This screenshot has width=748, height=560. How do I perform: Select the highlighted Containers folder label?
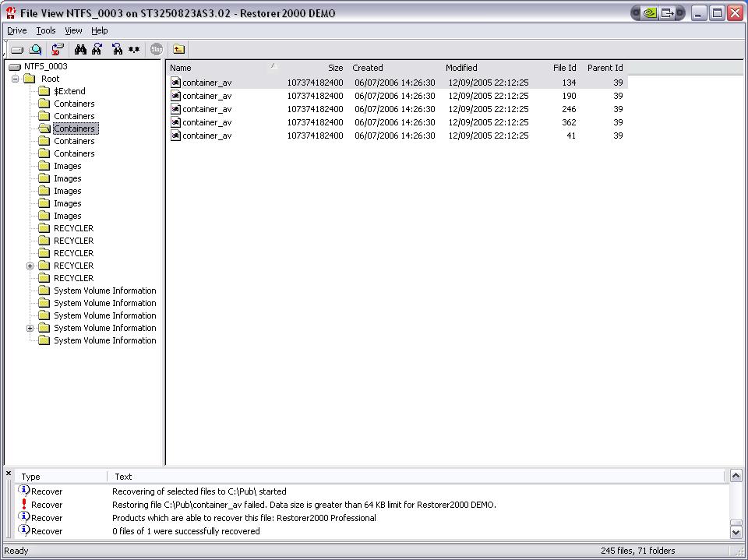(x=75, y=129)
